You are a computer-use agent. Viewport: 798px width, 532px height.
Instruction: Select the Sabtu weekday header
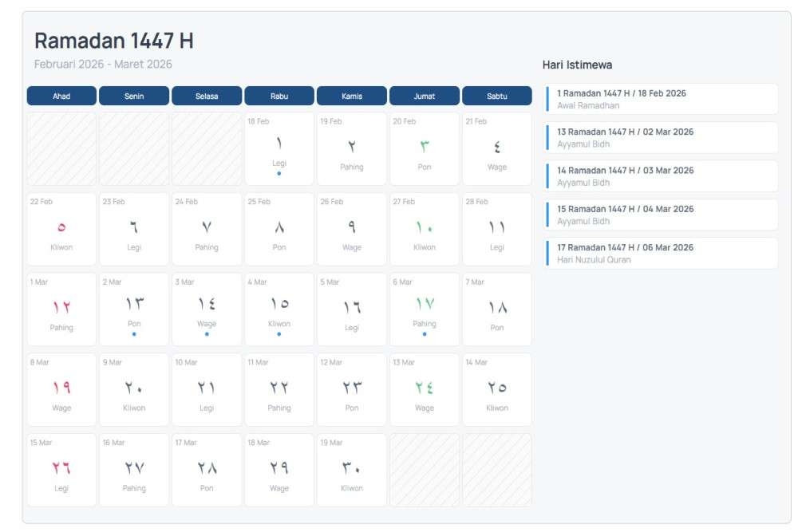pyautogui.click(x=496, y=96)
